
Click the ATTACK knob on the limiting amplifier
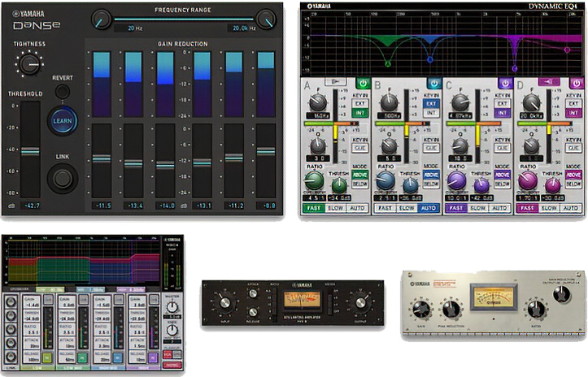(254, 293)
